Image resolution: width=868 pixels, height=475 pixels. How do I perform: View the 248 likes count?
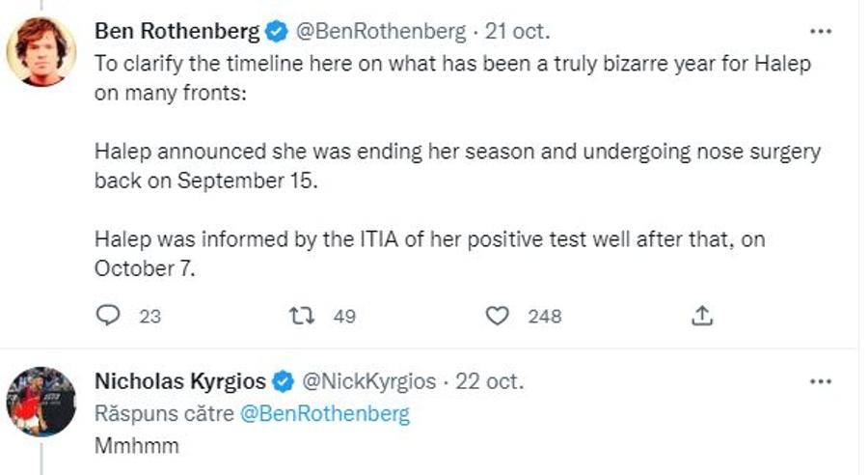[x=545, y=316]
